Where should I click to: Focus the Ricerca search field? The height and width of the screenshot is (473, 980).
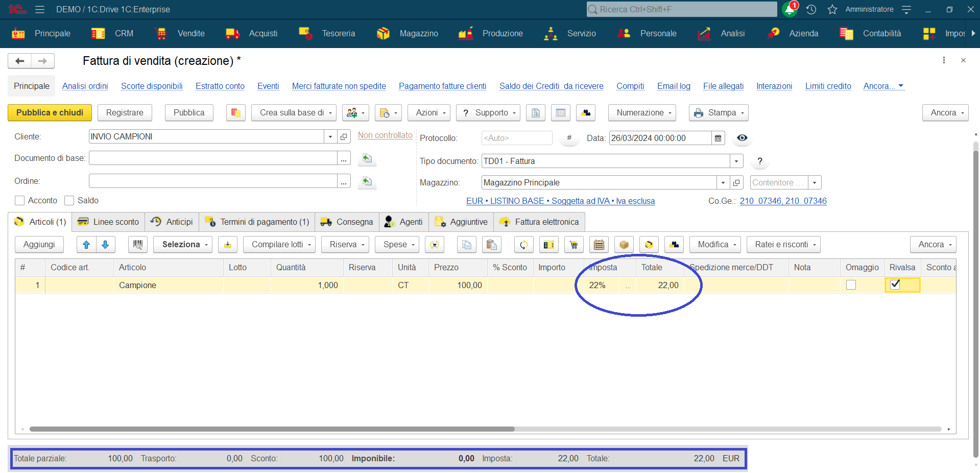[682, 9]
